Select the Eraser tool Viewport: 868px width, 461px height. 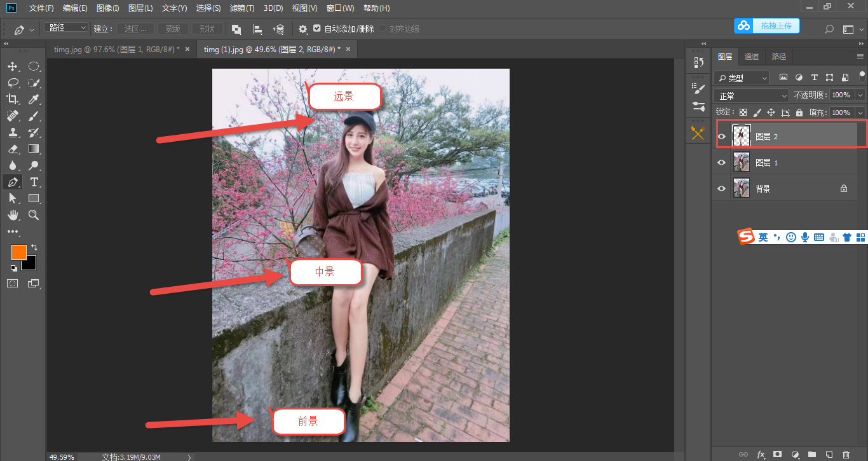[x=12, y=149]
